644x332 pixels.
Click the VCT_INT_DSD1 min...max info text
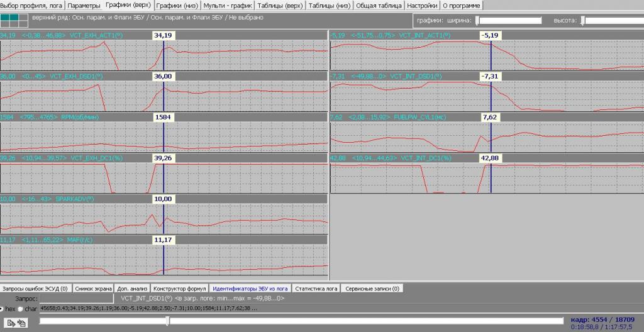203,298
